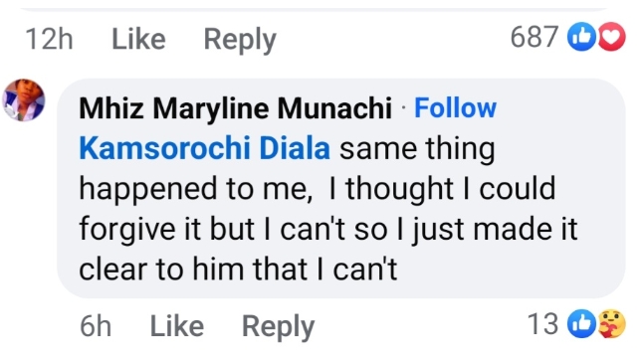Like the comment posted 6h ago
The width and height of the screenshot is (639, 364).
[x=177, y=326]
